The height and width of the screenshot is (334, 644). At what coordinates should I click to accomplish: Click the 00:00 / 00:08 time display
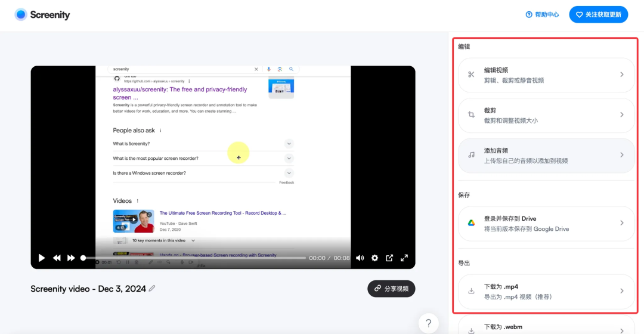click(329, 258)
